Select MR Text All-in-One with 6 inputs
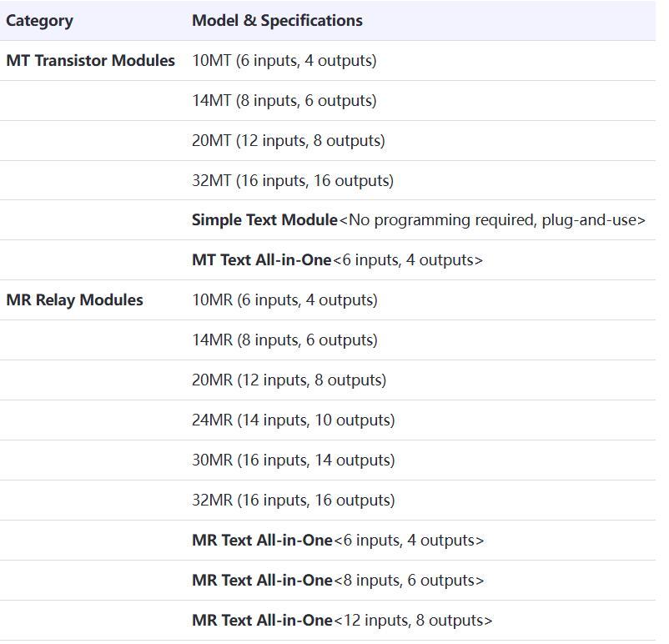Image resolution: width=669 pixels, height=644 pixels. [338, 541]
